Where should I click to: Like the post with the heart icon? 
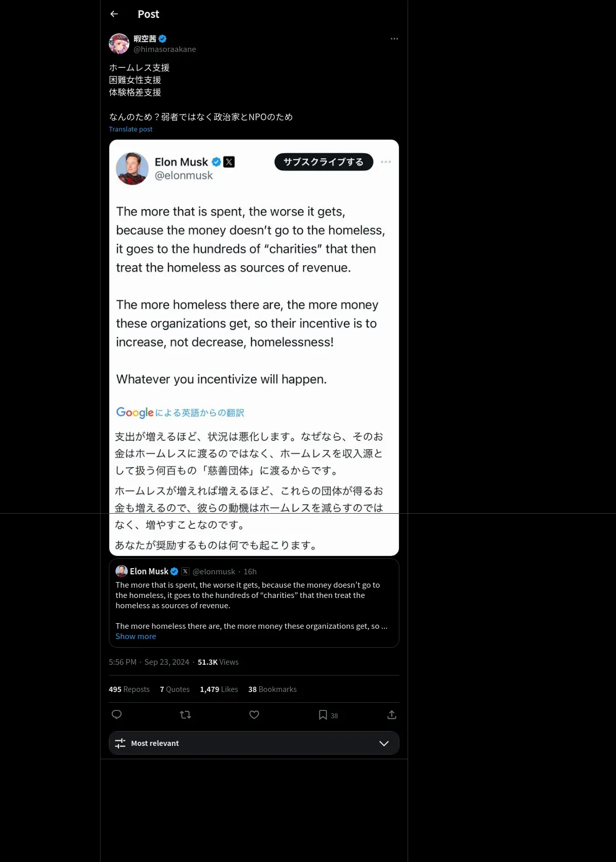[x=254, y=715]
